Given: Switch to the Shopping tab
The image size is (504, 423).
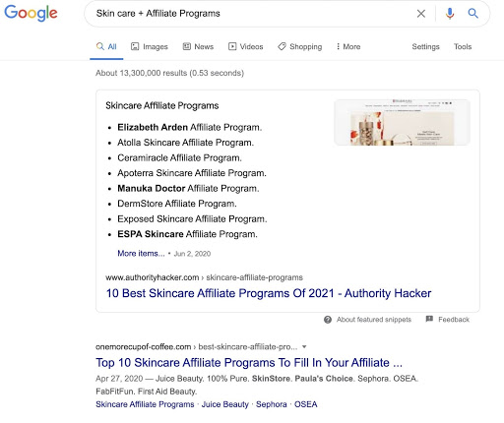Looking at the screenshot, I should point(300,47).
